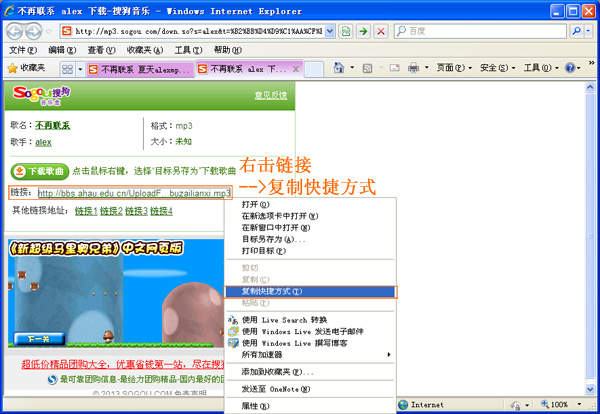This screenshot has height=414, width=600.
Task: Click the 意见反馈 feedback link
Action: 271,96
